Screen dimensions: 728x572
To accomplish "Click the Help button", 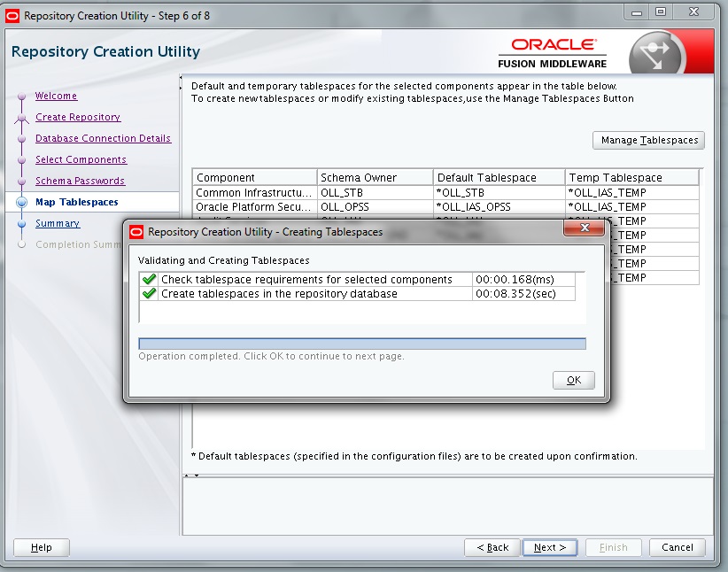I will tap(42, 547).
